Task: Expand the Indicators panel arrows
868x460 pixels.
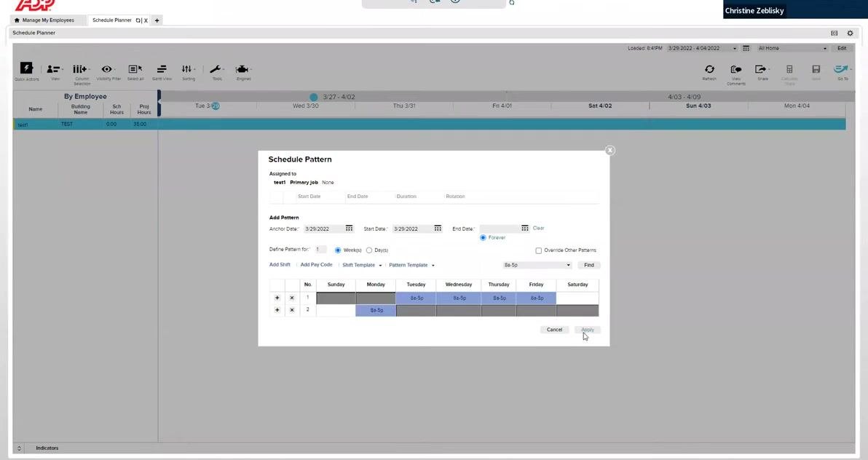Action: (x=19, y=448)
